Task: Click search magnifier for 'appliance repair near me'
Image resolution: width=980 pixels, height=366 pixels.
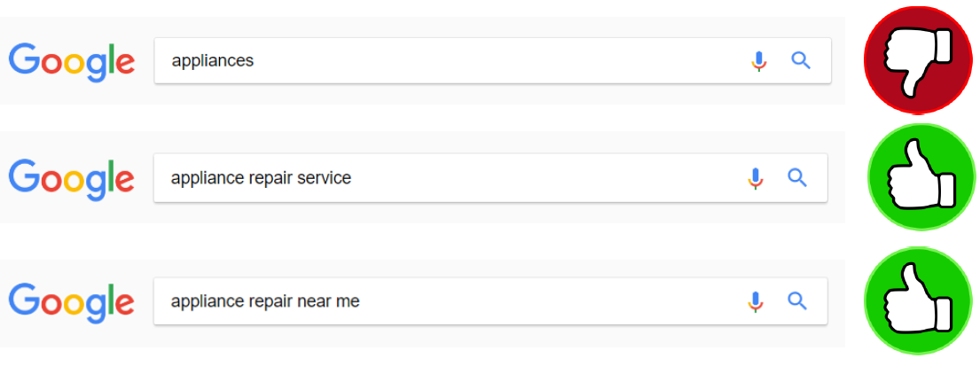Action: click(797, 301)
